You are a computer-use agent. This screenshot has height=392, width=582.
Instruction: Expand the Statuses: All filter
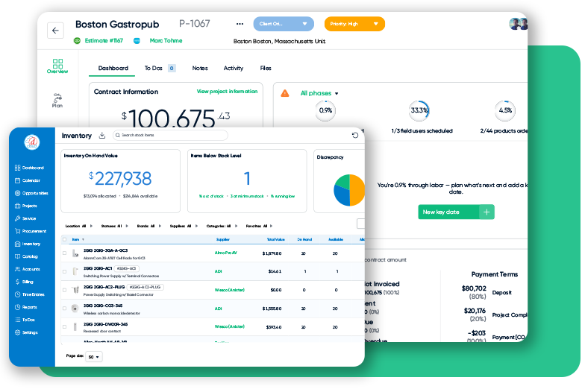114,226
